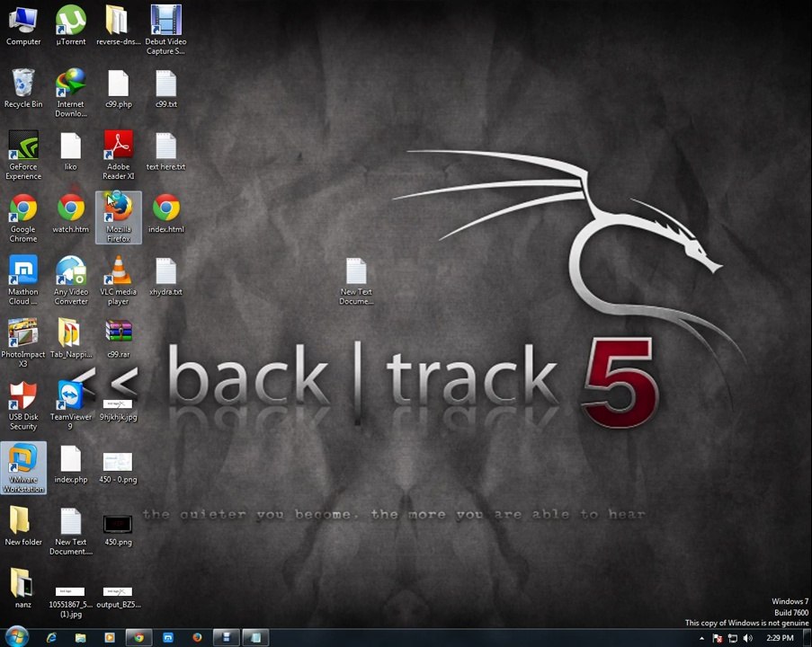Select the xhydra.txt file
812x647 pixels.
tap(165, 276)
